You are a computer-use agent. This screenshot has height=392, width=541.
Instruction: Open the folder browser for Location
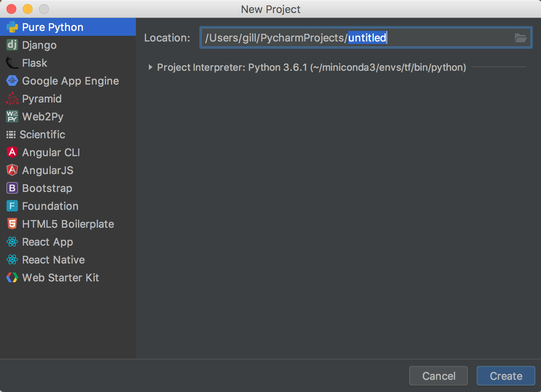pos(521,38)
